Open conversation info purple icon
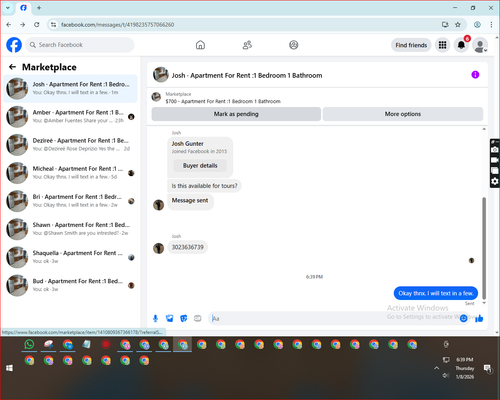The width and height of the screenshot is (500, 400). (x=475, y=75)
